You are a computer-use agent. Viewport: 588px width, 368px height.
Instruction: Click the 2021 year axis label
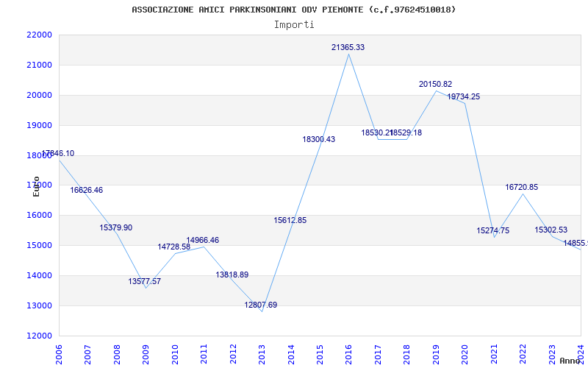tap(494, 354)
